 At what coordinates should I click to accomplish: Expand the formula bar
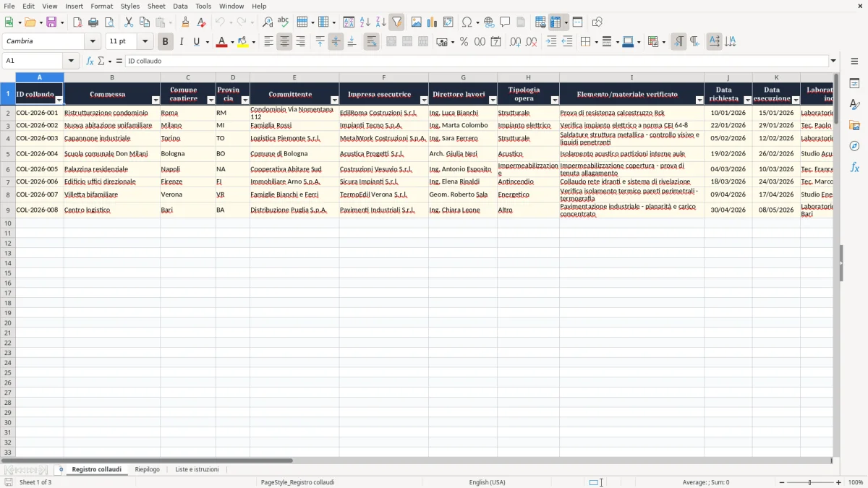coord(833,61)
